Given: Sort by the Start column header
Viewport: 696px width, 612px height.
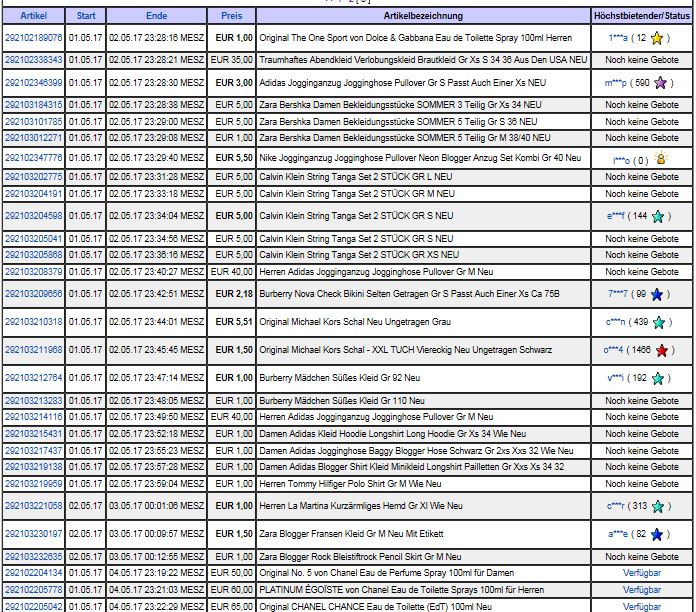Looking at the screenshot, I should 86,16.
